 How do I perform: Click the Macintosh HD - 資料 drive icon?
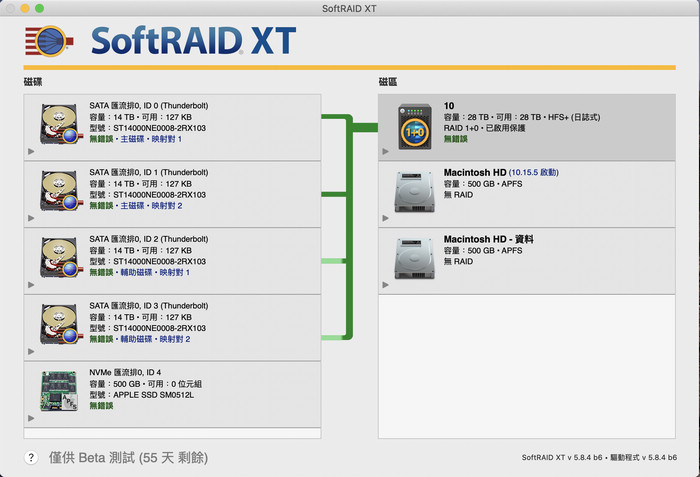[x=414, y=259]
